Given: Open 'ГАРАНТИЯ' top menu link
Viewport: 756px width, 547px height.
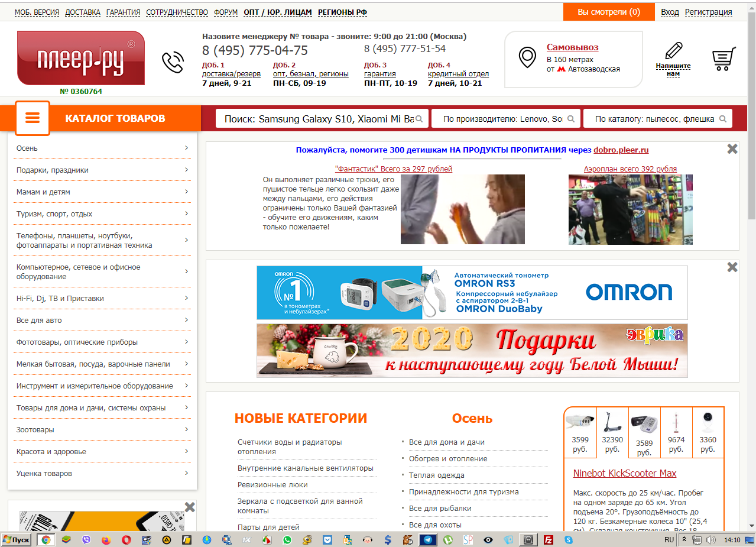Looking at the screenshot, I should click(x=123, y=12).
